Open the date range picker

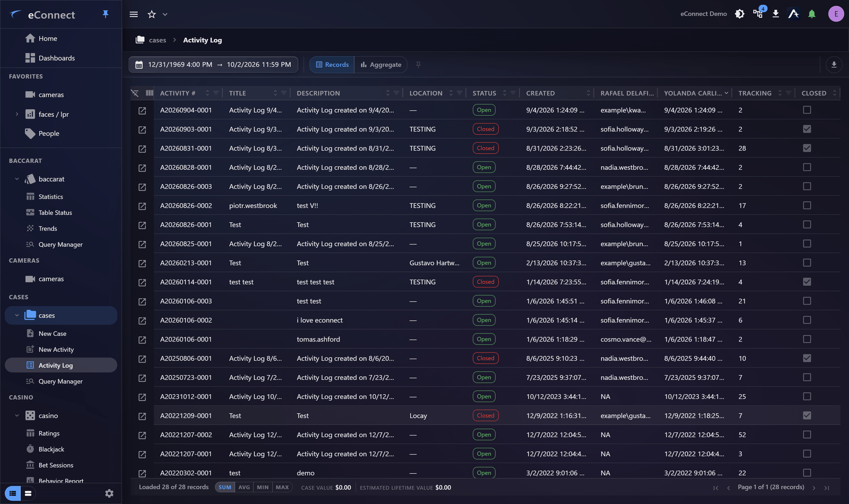(213, 65)
